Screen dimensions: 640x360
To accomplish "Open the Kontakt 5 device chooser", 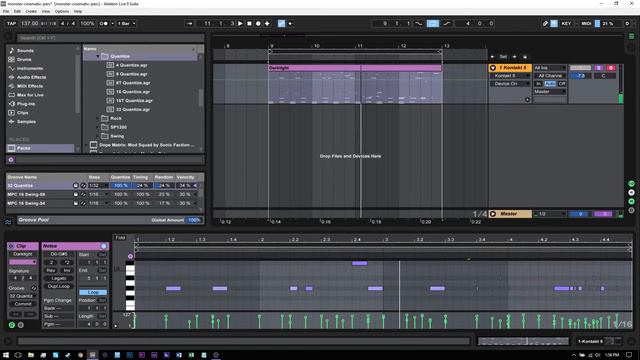I will pyautogui.click(x=510, y=76).
